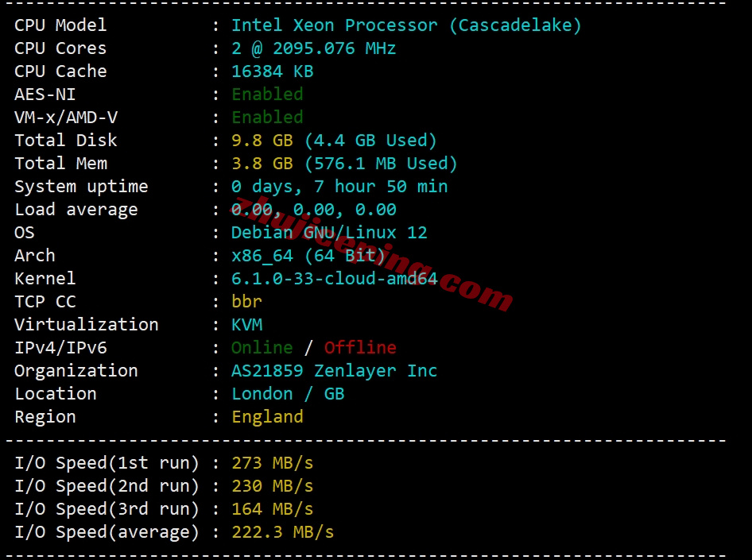Click the CPU Cores value 2 @ 2095.076 MHz

click(313, 48)
